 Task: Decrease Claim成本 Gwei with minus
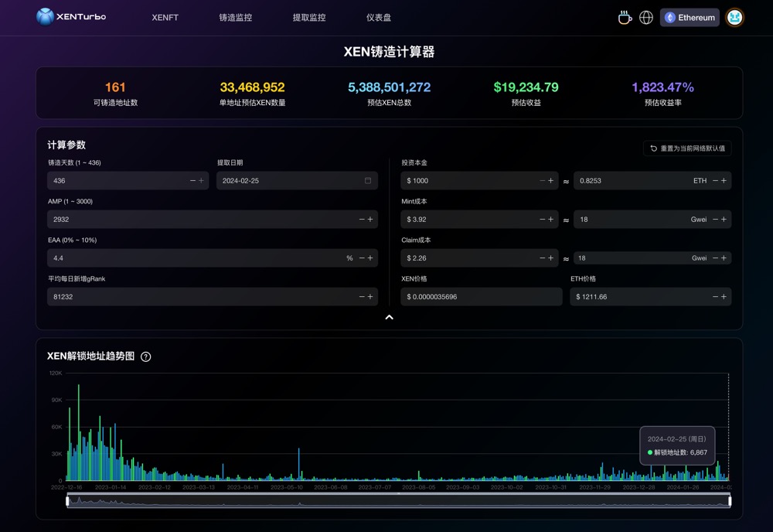pos(715,257)
